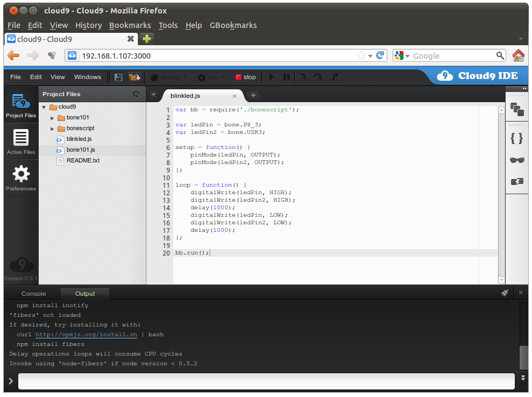The image size is (532, 397).
Task: Click the pause debugger icon
Action: (286, 77)
